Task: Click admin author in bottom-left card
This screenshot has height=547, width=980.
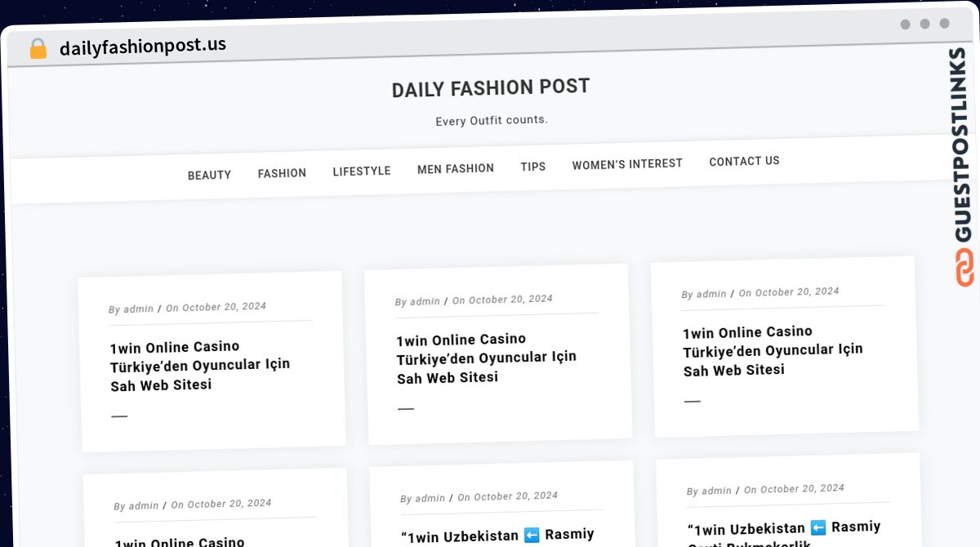Action: (x=144, y=506)
